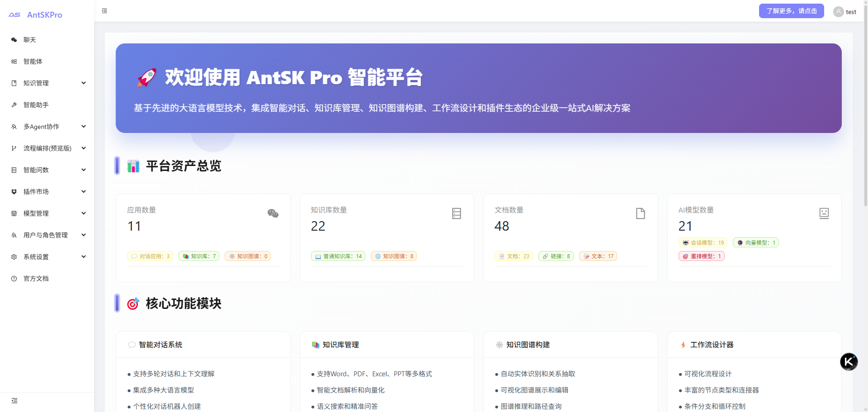Image resolution: width=868 pixels, height=412 pixels.
Task: Click the 平台资产总览 section heading
Action: click(x=184, y=166)
